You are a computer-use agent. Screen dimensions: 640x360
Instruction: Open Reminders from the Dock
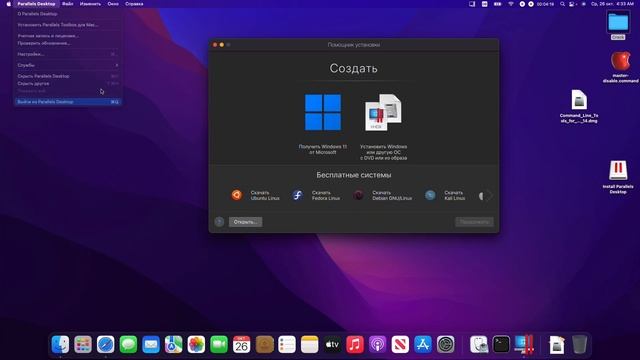coord(287,344)
